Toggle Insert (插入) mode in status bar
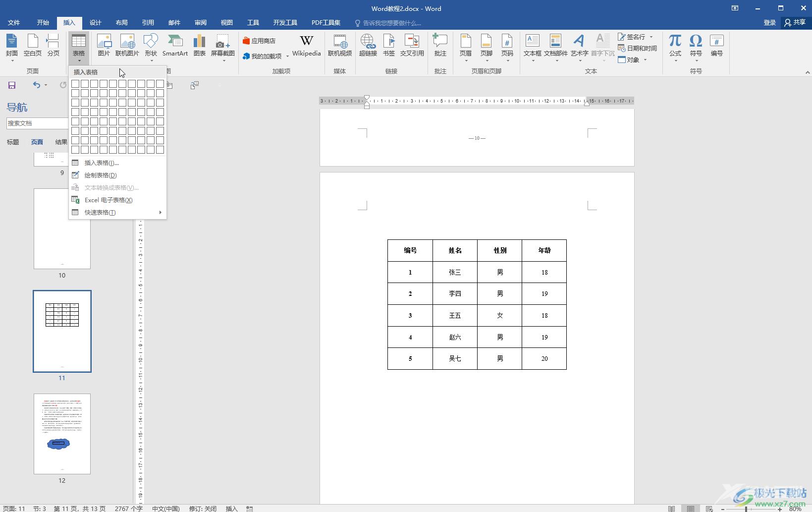The height and width of the screenshot is (512, 812). (232, 509)
